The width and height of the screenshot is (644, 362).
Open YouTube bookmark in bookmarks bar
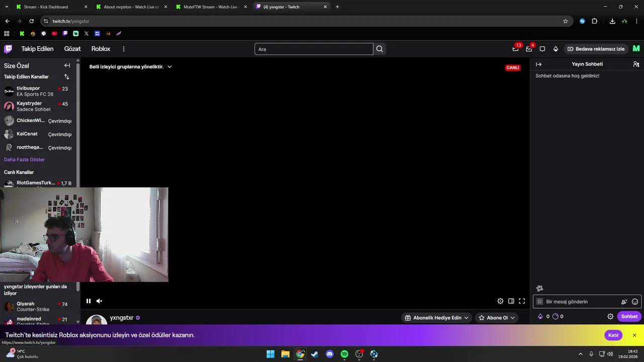point(54,34)
